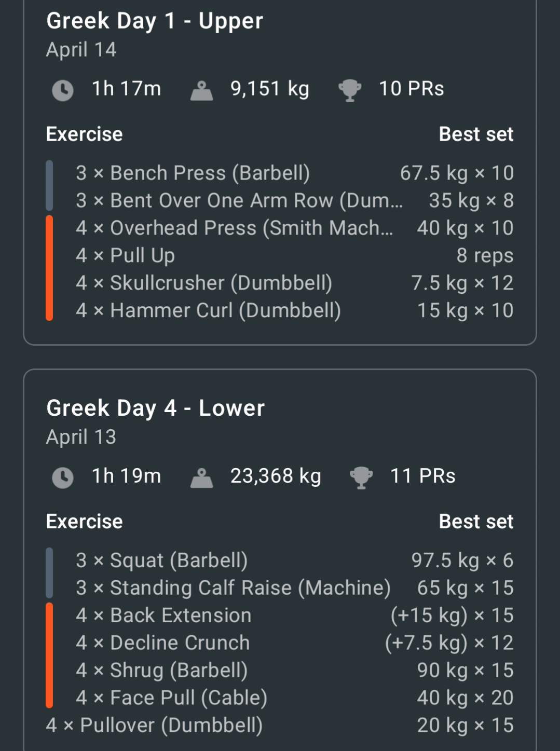The height and width of the screenshot is (751, 560).
Task: Tap the April 14 date label
Action: [81, 50]
